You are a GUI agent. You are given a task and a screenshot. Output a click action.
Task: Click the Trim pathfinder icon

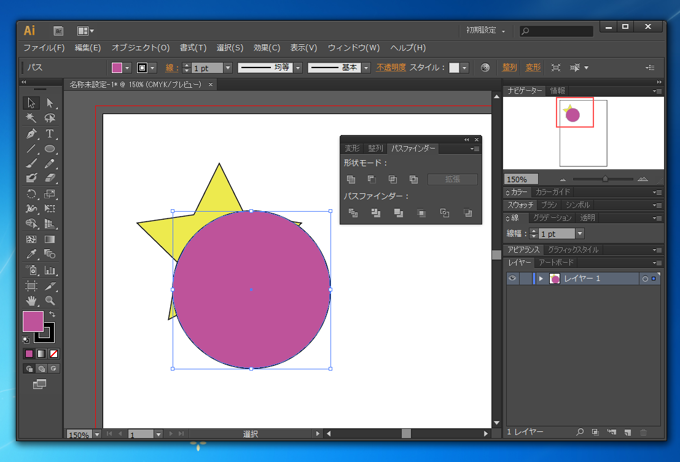[376, 213]
